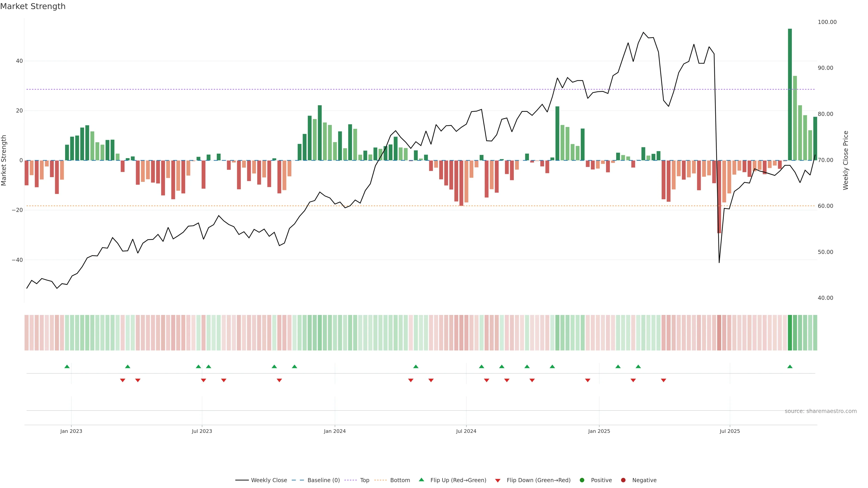This screenshot has width=868, height=488.
Task: Click the last green flip-up triangle marker
Action: [x=790, y=366]
